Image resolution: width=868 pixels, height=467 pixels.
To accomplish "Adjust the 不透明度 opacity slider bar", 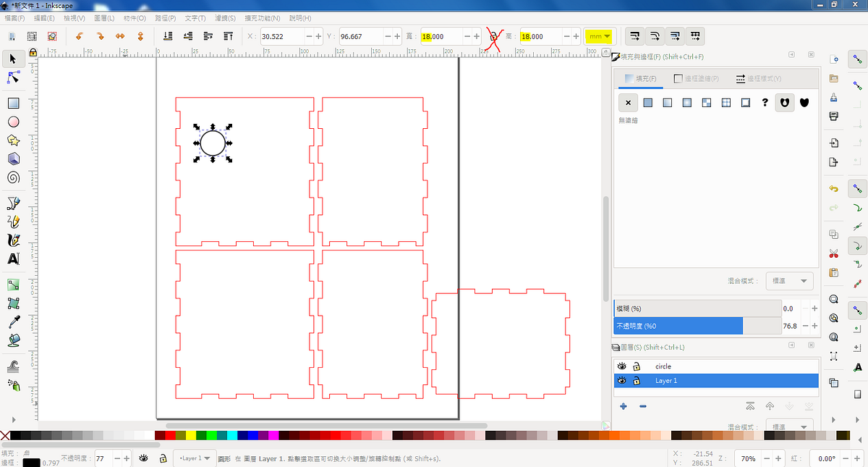I will (697, 326).
